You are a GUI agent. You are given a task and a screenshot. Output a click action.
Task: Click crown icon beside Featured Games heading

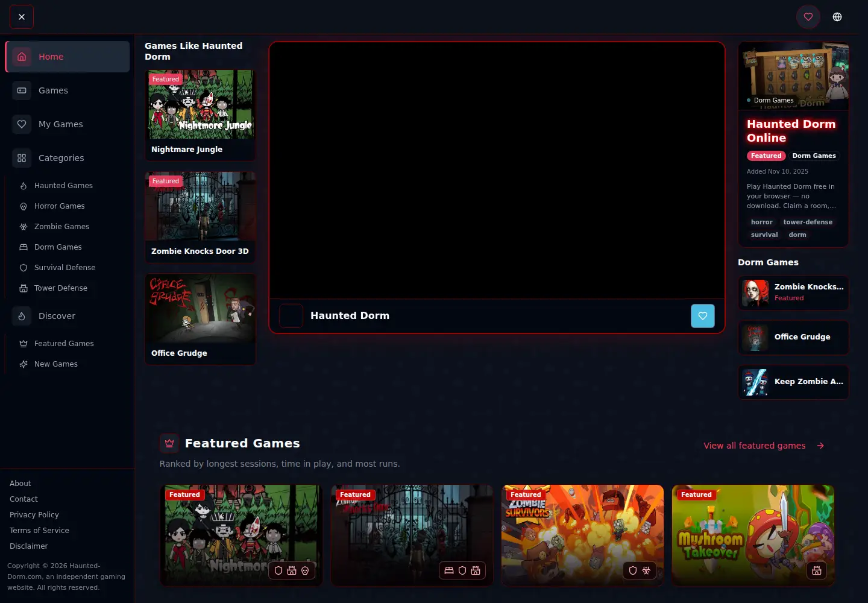tap(169, 443)
